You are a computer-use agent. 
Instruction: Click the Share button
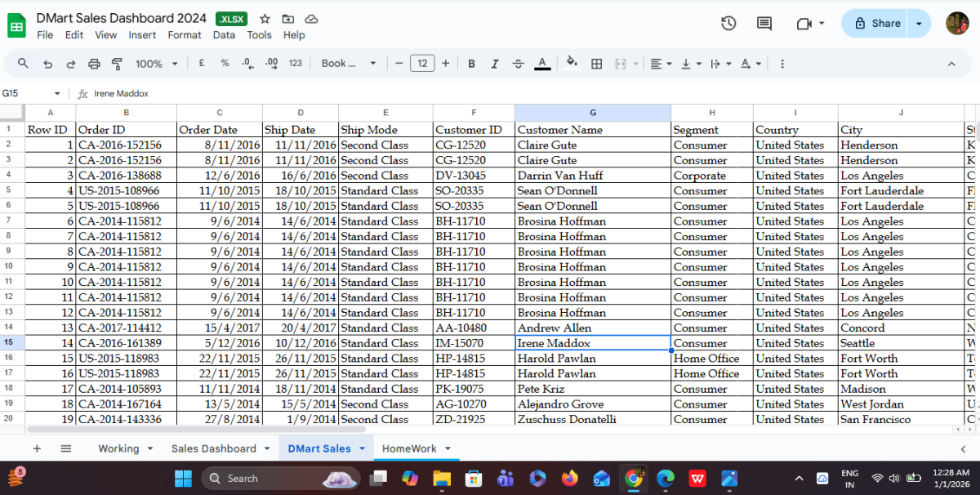[x=877, y=24]
